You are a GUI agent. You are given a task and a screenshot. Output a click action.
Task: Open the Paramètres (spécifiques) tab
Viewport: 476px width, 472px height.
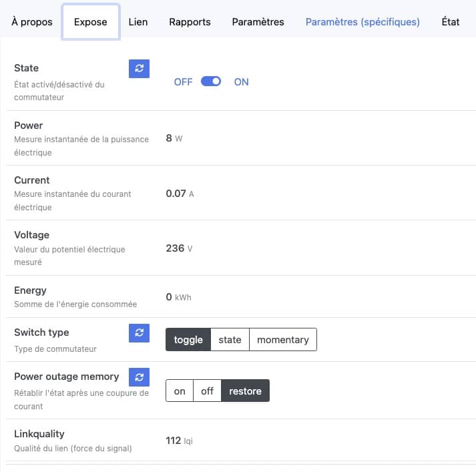363,22
